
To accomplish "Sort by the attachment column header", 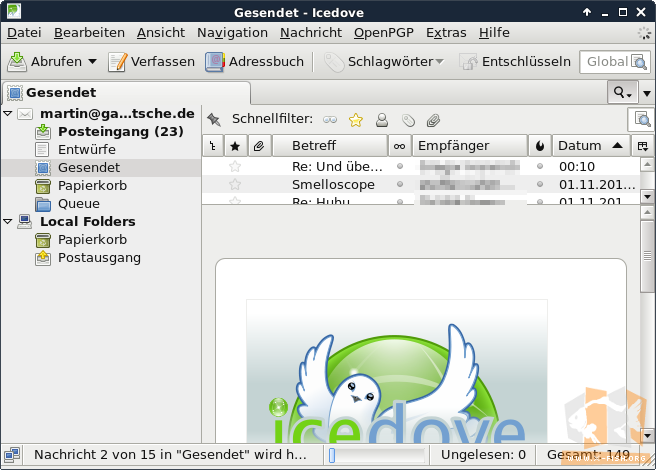I will [x=259, y=146].
